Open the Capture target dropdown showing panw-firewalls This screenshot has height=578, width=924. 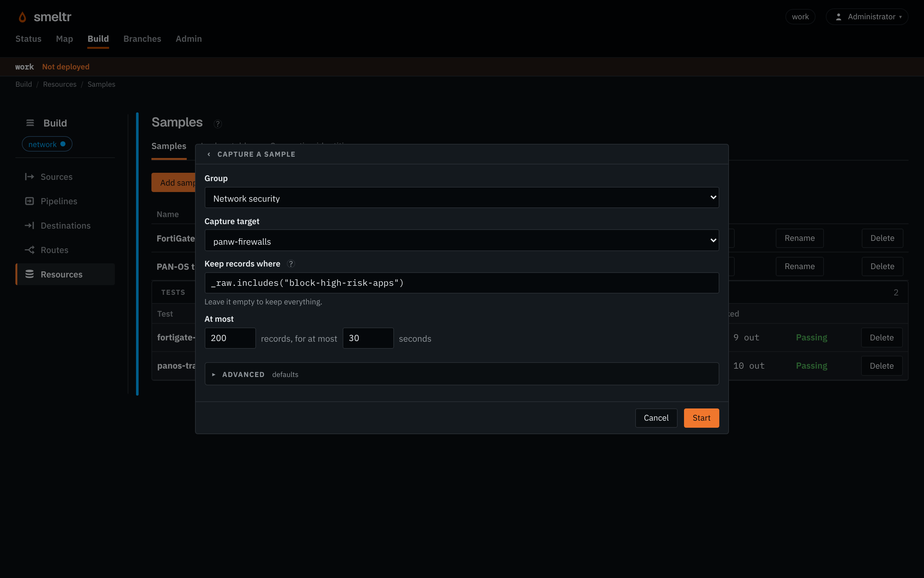(x=462, y=241)
